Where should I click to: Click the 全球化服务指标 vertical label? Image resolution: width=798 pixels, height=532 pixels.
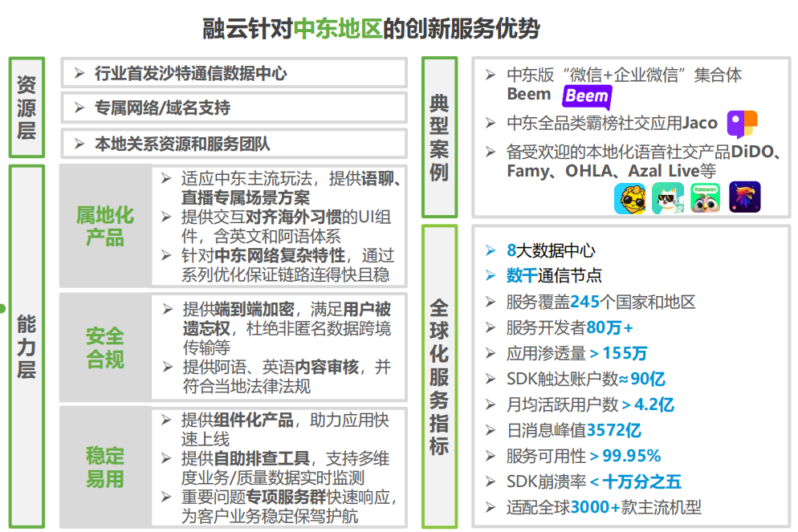(439, 376)
